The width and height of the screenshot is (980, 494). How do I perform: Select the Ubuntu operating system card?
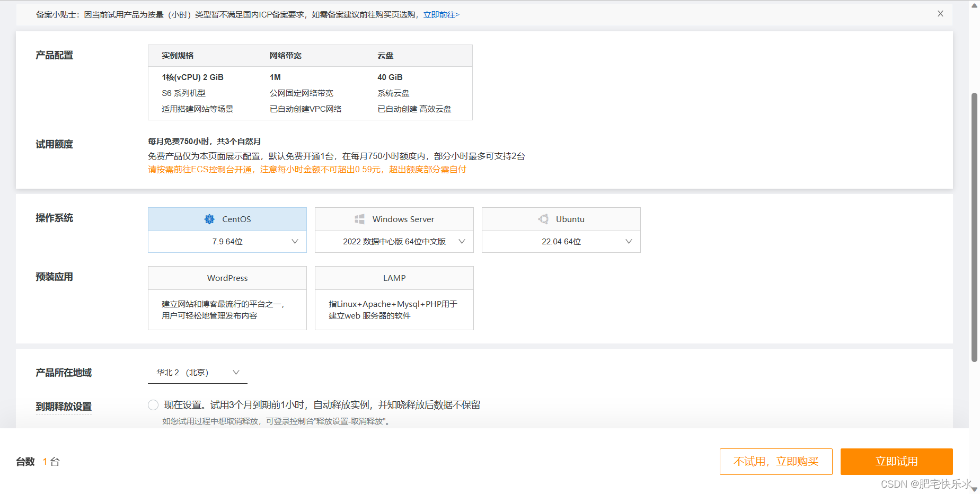point(561,219)
